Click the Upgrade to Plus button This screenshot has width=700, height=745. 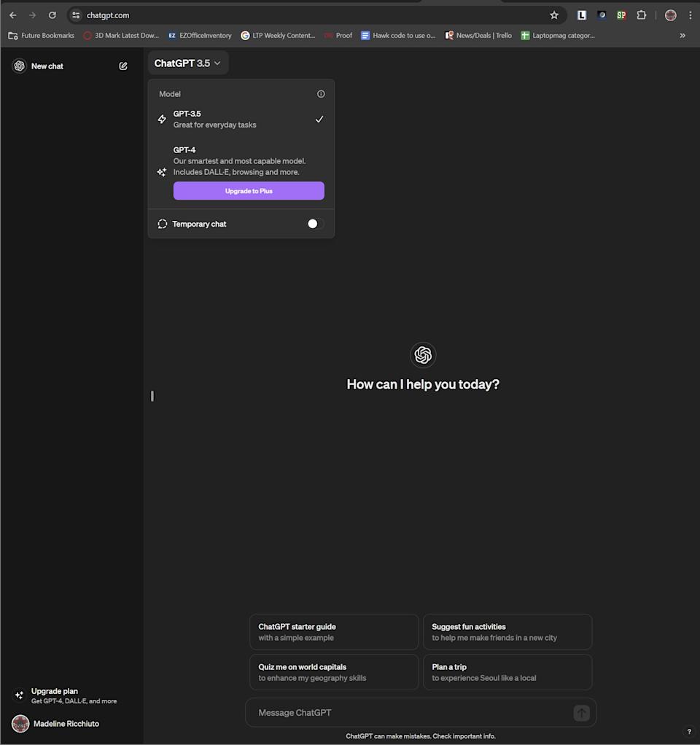249,190
